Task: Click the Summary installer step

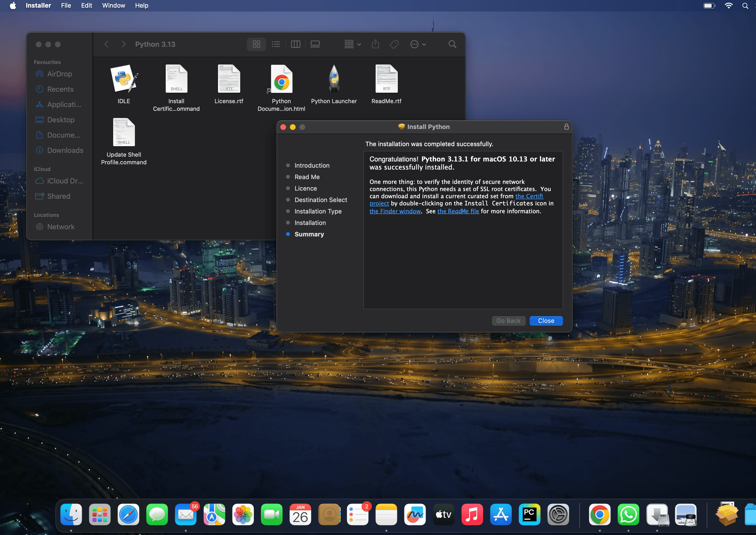Action: click(309, 234)
